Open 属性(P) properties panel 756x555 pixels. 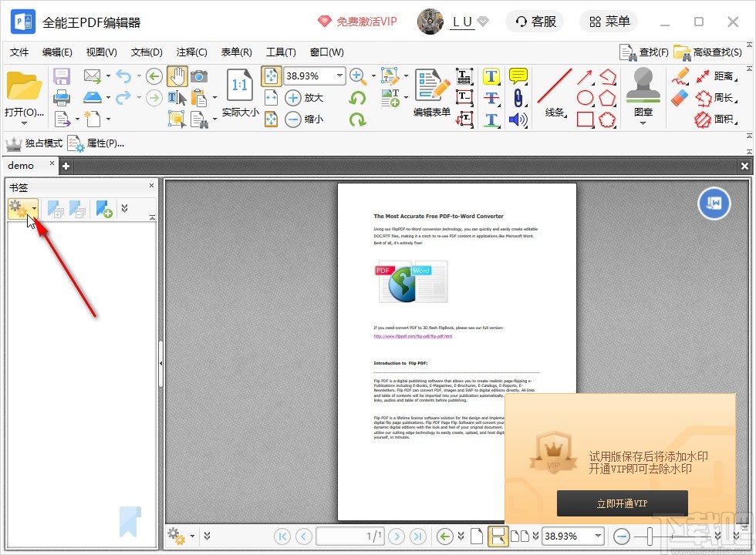coord(96,143)
